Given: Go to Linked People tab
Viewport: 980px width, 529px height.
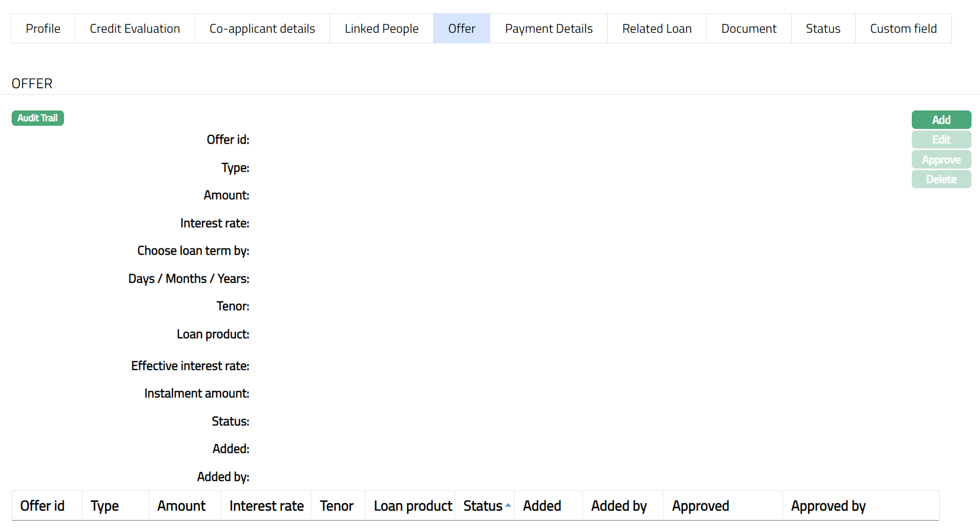Looking at the screenshot, I should click(381, 29).
